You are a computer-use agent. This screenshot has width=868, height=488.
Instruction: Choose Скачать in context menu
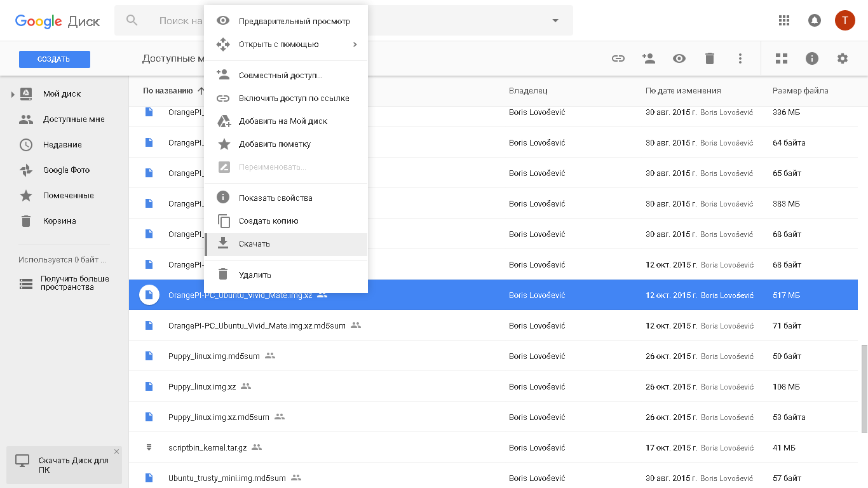[286, 244]
